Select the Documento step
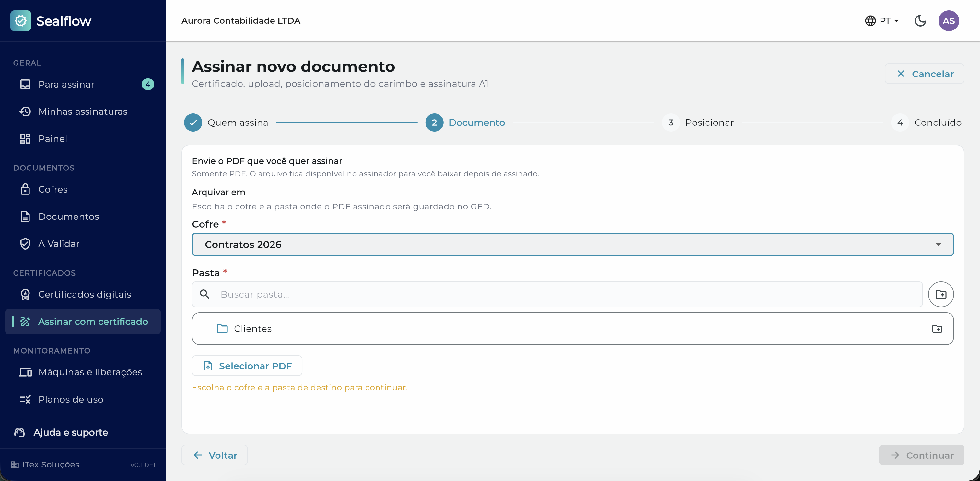The image size is (980, 481). pos(465,123)
